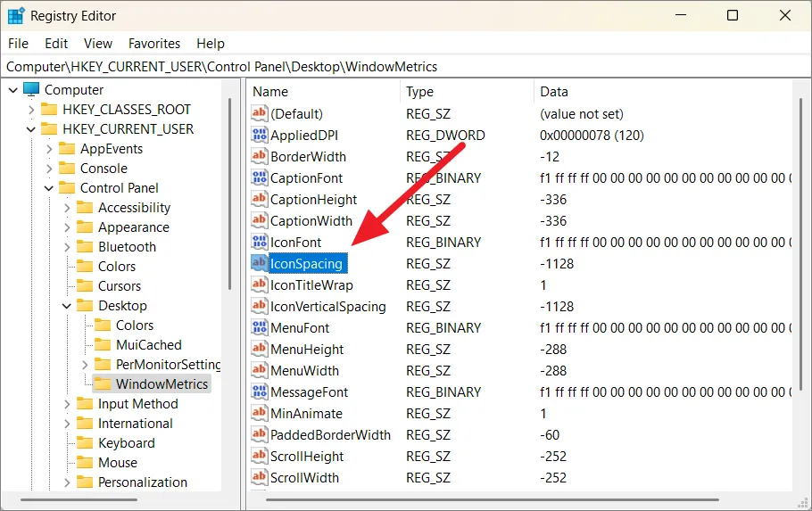Screen dimensions: 812x511
Task: Click the Cursors folder icon
Action: click(85, 286)
